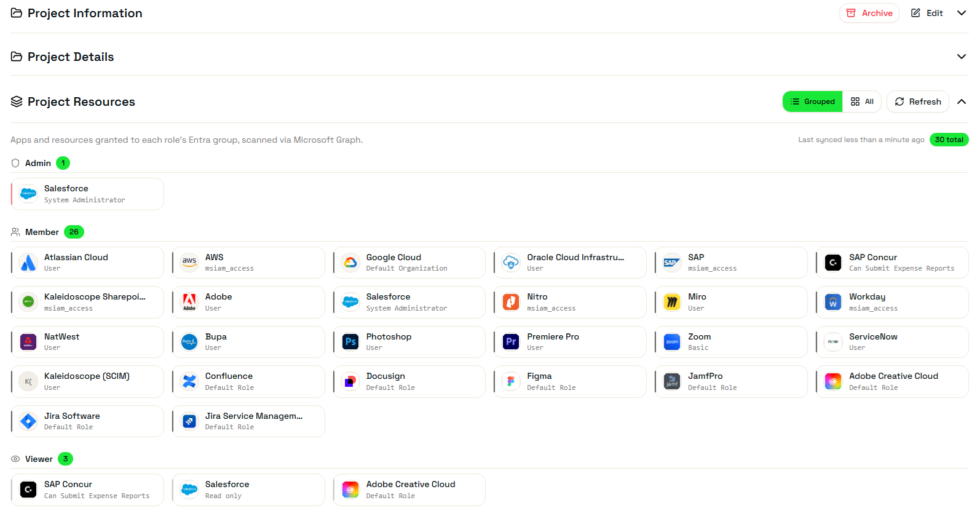The image size is (980, 516).
Task: Click the SAP app icon
Action: tap(672, 263)
